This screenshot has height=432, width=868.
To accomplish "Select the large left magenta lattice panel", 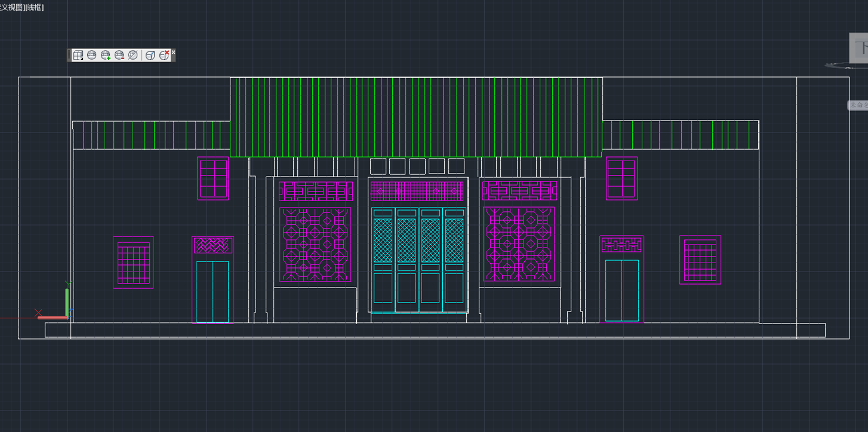I will pyautogui.click(x=315, y=244).
